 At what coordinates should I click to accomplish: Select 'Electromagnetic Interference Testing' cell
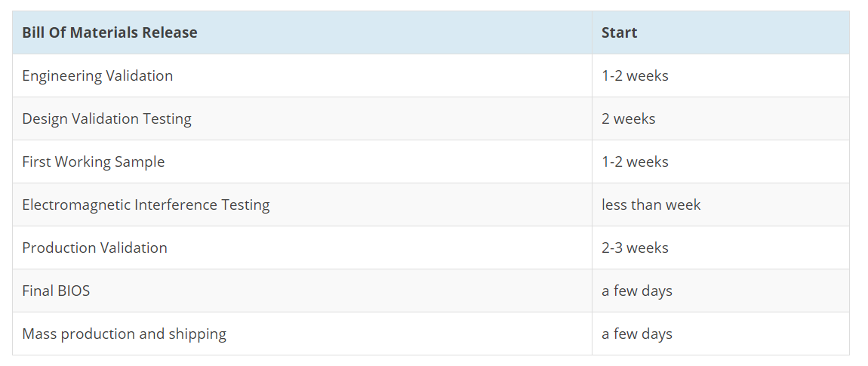(302, 205)
